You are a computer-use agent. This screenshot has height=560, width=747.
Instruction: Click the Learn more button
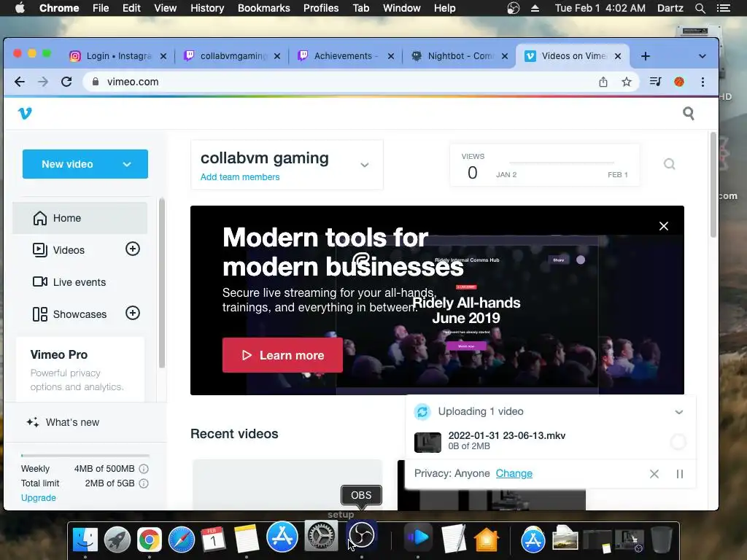click(x=282, y=355)
